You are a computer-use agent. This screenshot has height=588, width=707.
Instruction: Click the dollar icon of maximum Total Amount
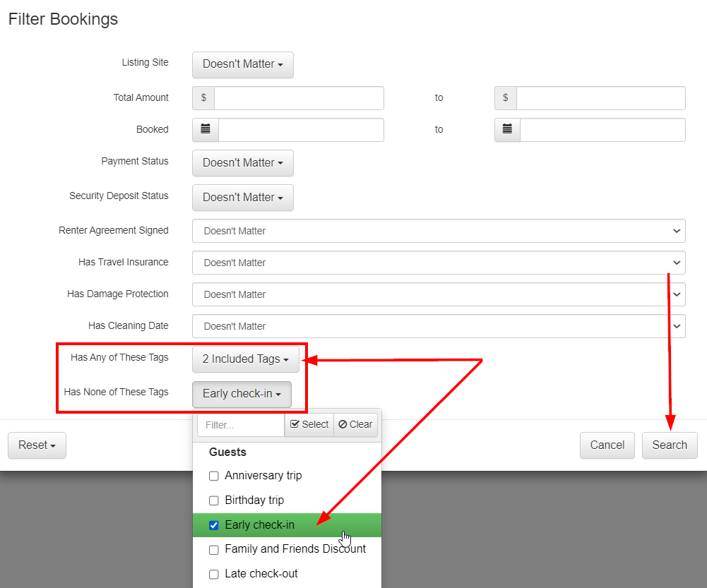point(505,98)
